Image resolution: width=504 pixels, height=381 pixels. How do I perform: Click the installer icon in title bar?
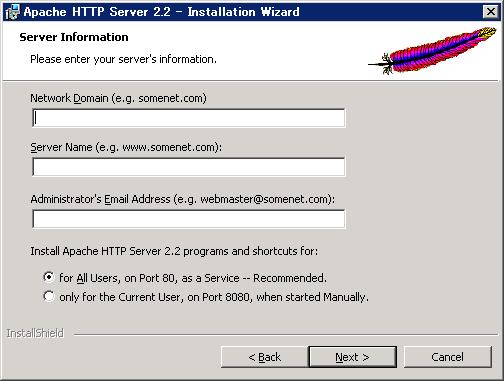(13, 12)
